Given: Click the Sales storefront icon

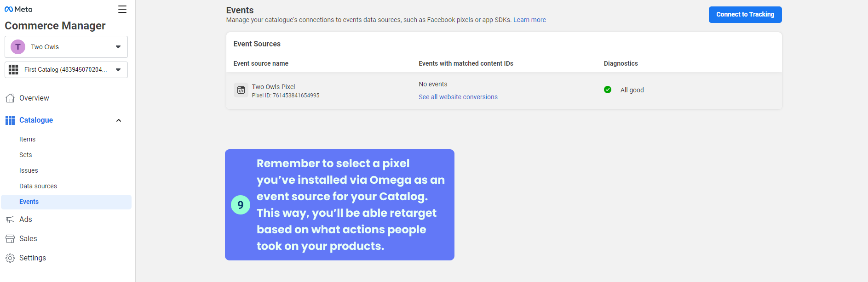Looking at the screenshot, I should 10,239.
